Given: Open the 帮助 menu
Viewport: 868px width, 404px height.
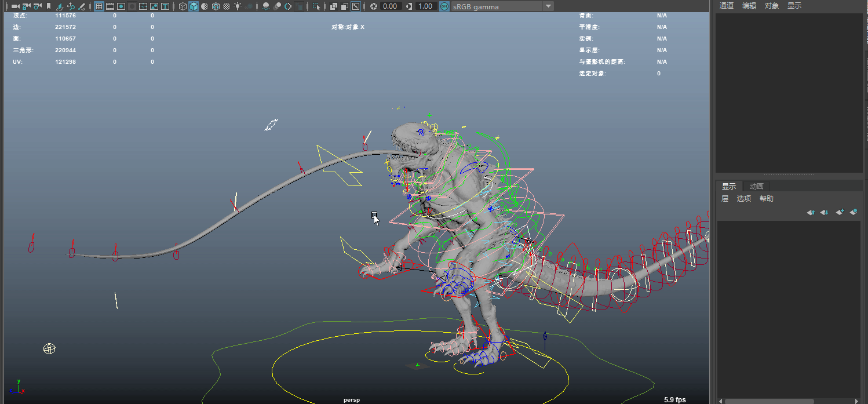Looking at the screenshot, I should click(x=767, y=199).
